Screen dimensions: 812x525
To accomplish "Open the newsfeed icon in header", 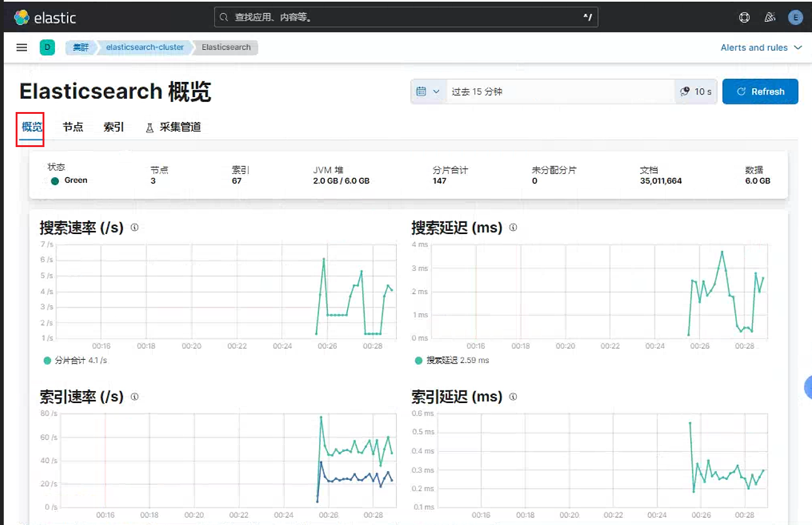I will [x=770, y=18].
